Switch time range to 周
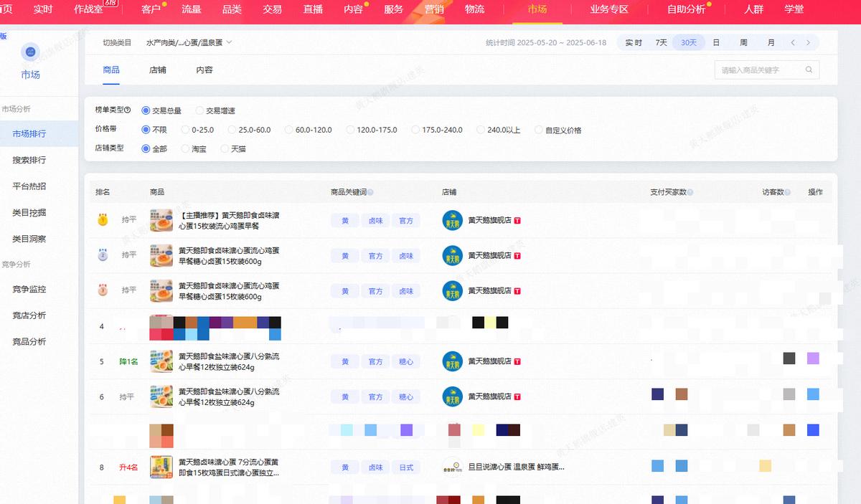The width and height of the screenshot is (861, 504). tap(743, 43)
